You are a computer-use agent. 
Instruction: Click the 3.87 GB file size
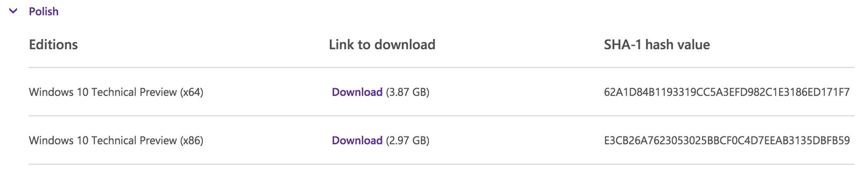click(x=408, y=92)
